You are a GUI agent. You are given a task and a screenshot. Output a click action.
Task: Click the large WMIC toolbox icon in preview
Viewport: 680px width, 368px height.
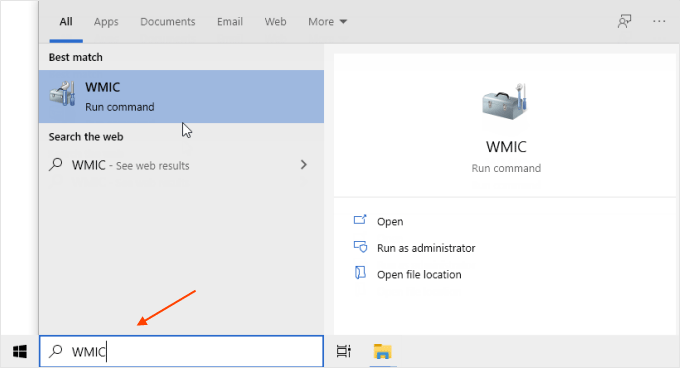coord(505,101)
